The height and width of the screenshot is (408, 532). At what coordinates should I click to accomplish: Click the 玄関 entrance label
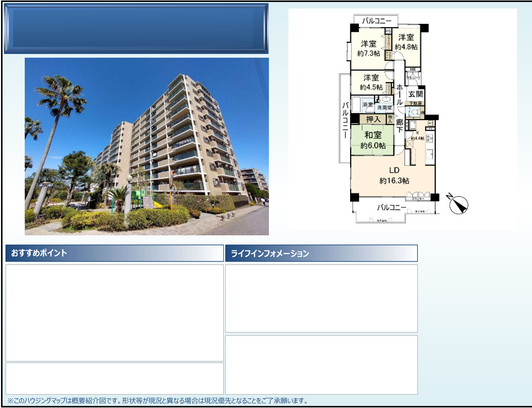point(415,94)
